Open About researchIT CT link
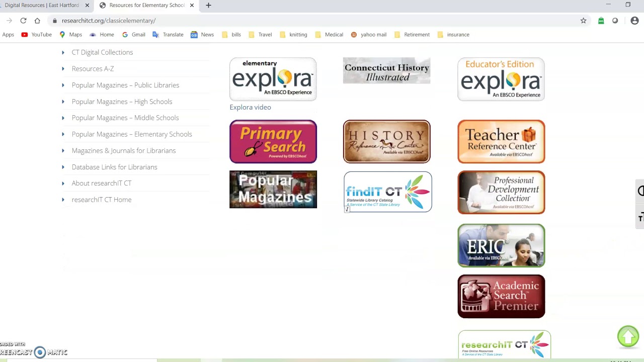Image resolution: width=644 pixels, height=362 pixels. (x=102, y=183)
